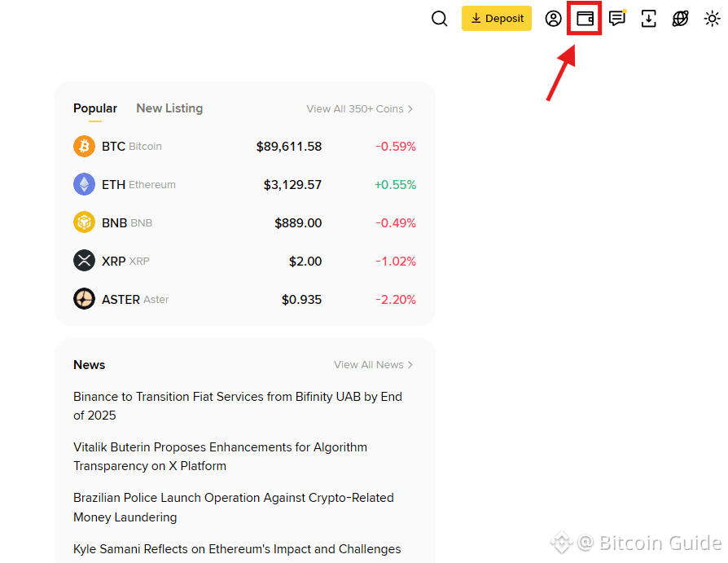Click the -0.59% change value

point(396,147)
